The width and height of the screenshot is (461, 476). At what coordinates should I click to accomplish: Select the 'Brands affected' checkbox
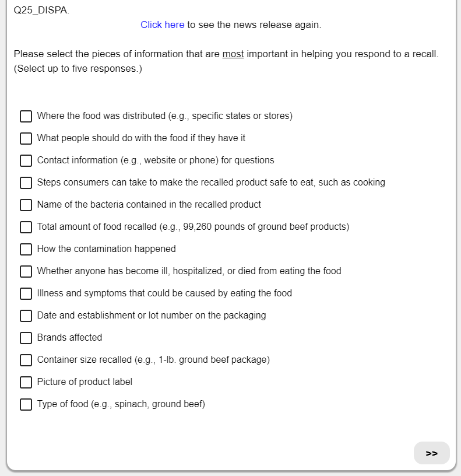26,338
